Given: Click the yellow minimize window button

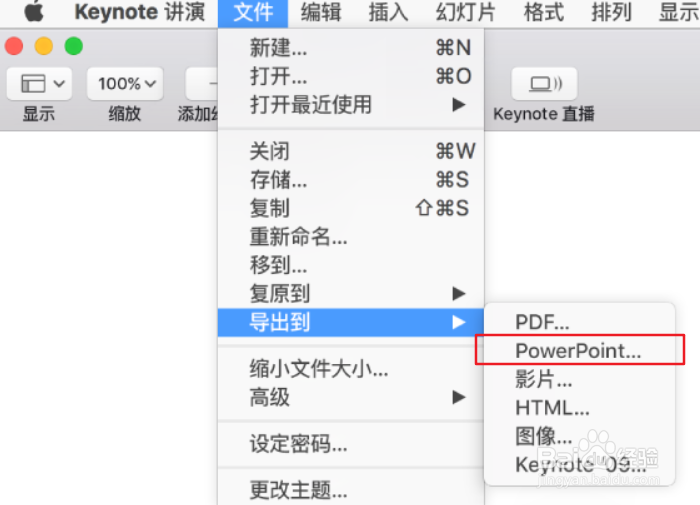Looking at the screenshot, I should [44, 46].
